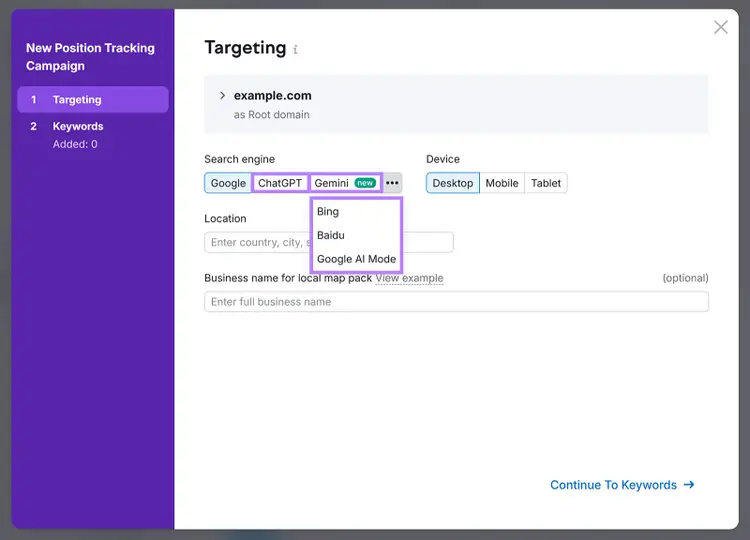Click the info icon next to Targeting

click(295, 49)
